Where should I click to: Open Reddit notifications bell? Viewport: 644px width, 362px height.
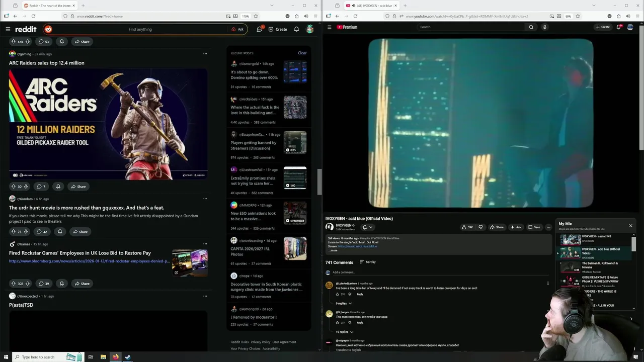tap(296, 29)
